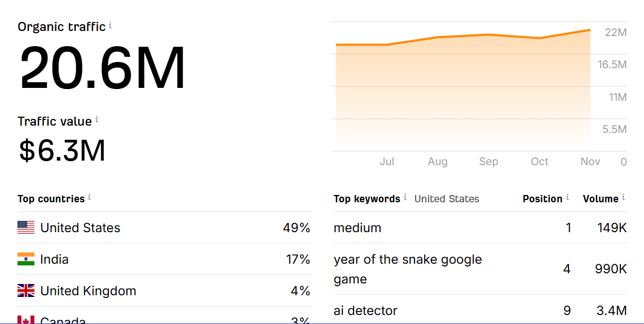Click the Nov data point on traffic chart
Screen dimensions: 644x324
point(590,30)
